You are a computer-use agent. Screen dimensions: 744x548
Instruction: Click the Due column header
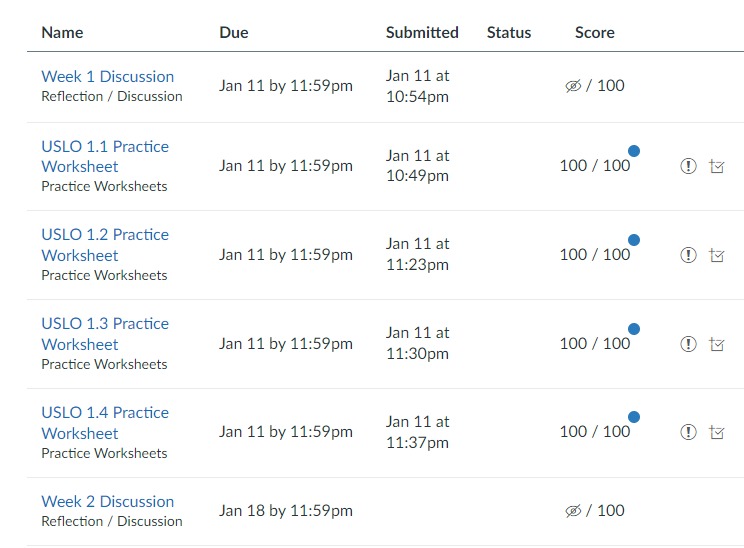[x=233, y=32]
